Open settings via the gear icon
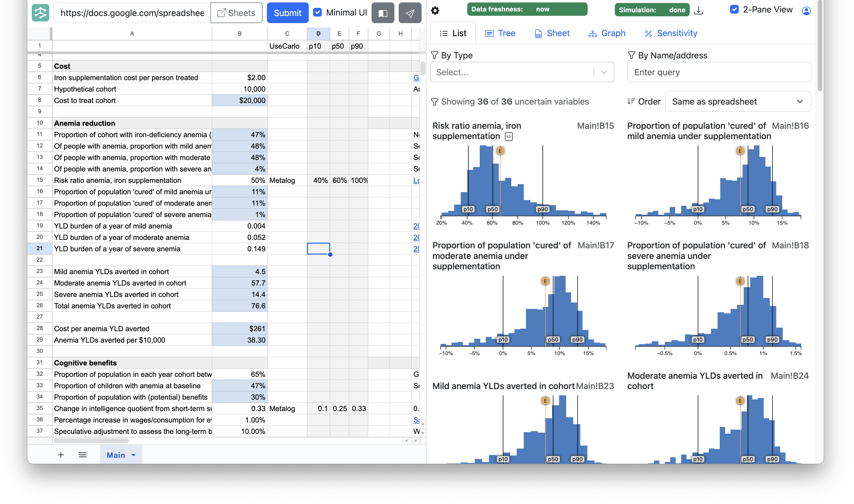The image size is (854, 504). click(x=435, y=11)
